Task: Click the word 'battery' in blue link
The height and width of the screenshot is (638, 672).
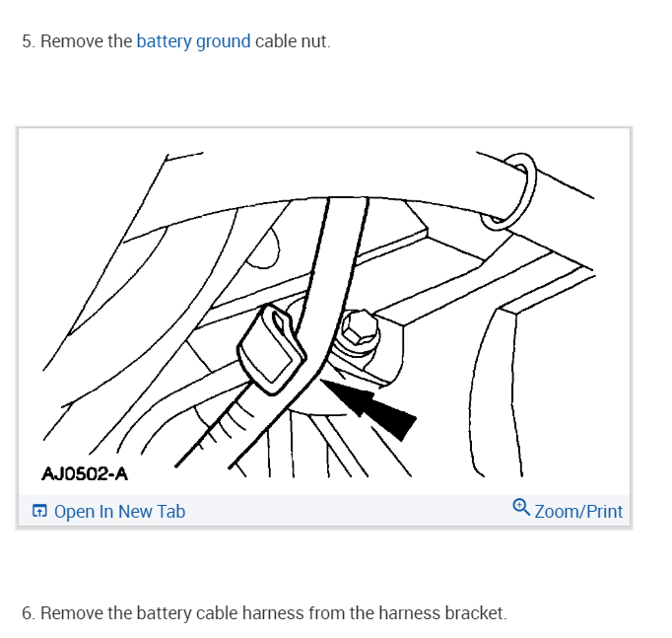Action: [165, 42]
